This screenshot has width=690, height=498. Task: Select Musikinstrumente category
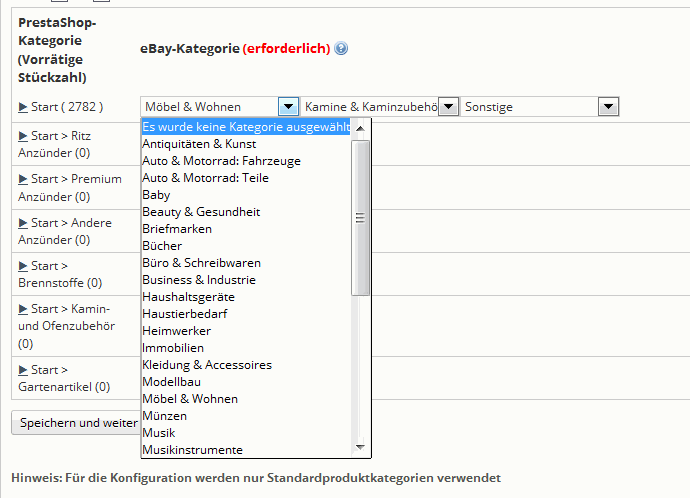[246, 450]
